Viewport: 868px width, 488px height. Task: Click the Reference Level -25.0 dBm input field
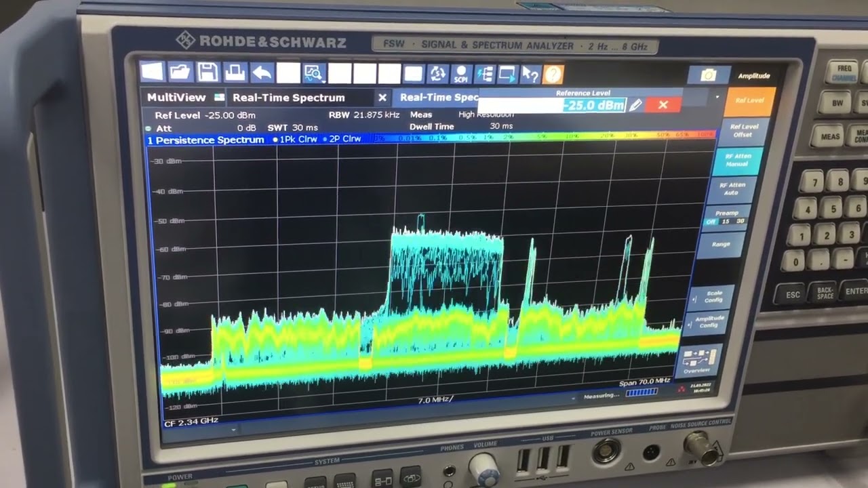[x=552, y=106]
